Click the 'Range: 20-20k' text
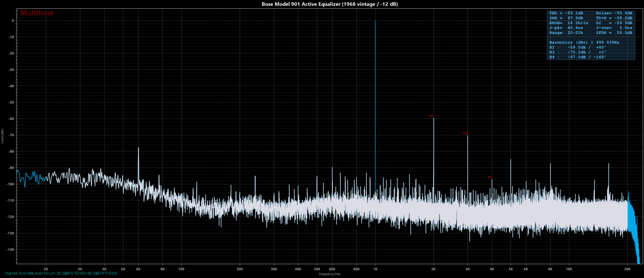This screenshot has height=278, width=644. coord(566,33)
